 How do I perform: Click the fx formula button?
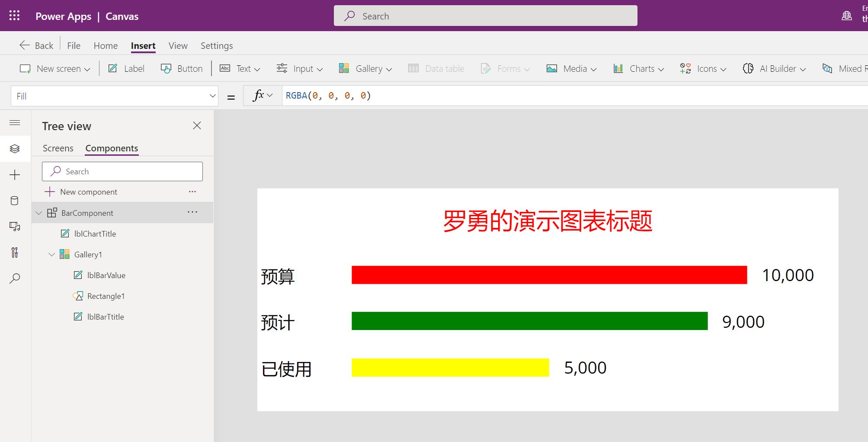tap(262, 96)
